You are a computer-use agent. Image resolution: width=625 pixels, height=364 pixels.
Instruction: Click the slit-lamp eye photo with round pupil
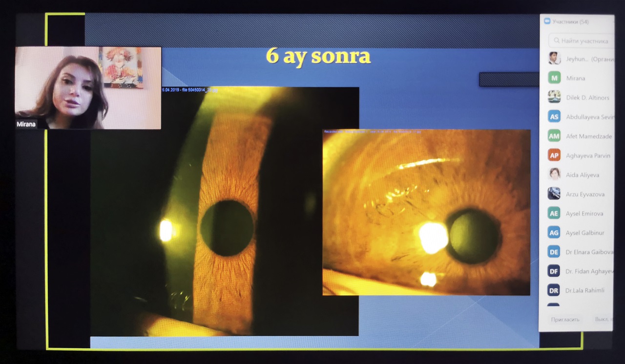[225, 211]
